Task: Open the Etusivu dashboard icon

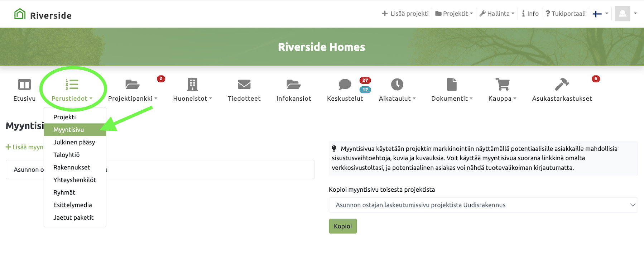Action: point(24,85)
